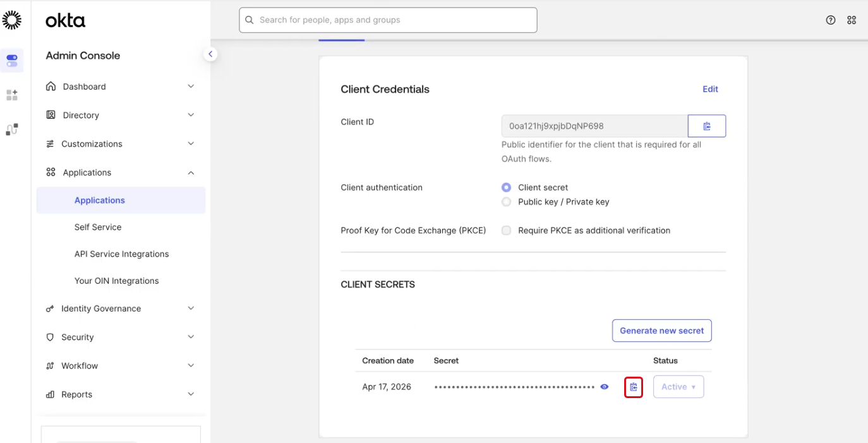Select the Client secret radio option
This screenshot has height=443, width=868.
506,188
